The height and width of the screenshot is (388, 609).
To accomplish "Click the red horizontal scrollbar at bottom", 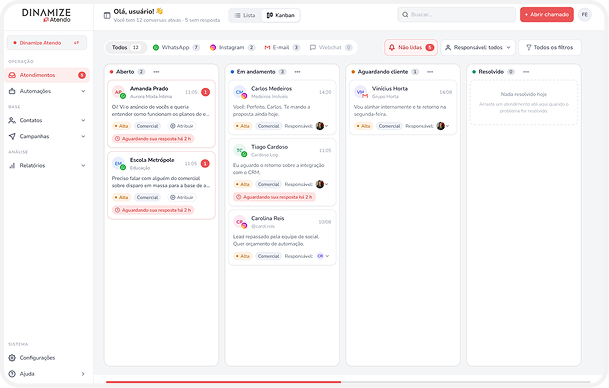I will (223, 382).
